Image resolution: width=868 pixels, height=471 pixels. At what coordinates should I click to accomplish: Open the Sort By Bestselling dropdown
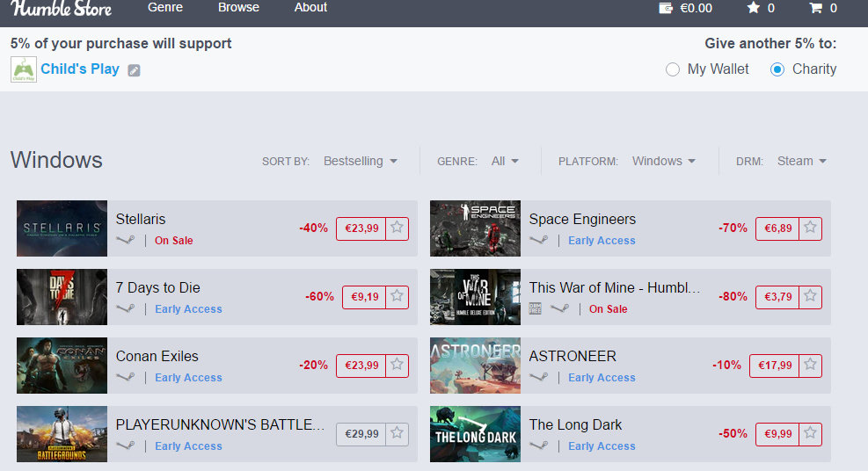(x=361, y=161)
